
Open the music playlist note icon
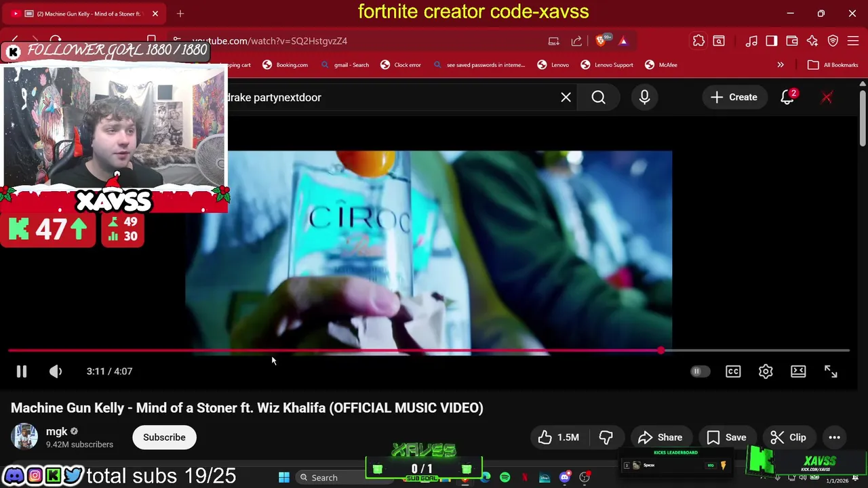[751, 41]
